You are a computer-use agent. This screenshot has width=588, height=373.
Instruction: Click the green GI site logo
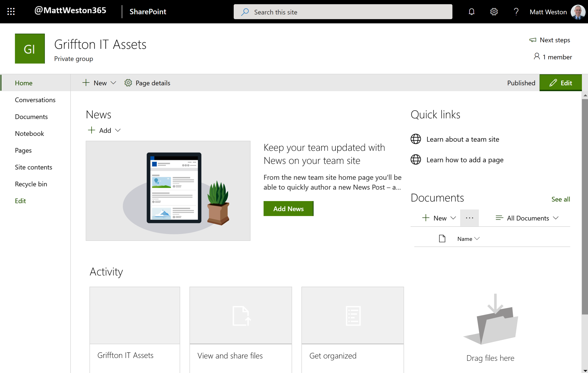coord(30,48)
